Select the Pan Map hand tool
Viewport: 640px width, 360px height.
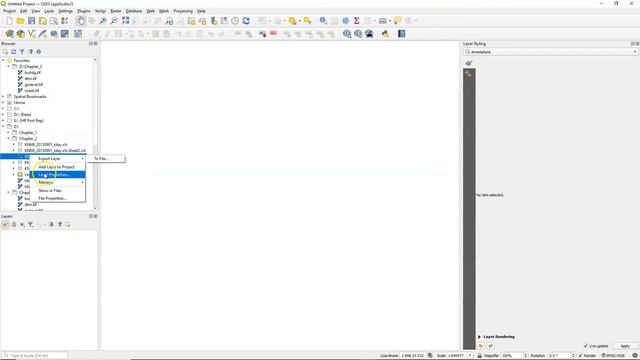pos(81,21)
